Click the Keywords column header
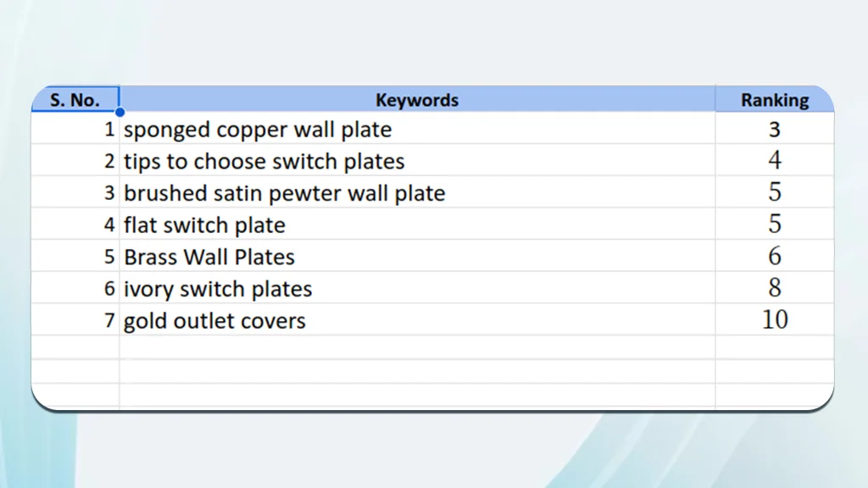 (x=417, y=100)
